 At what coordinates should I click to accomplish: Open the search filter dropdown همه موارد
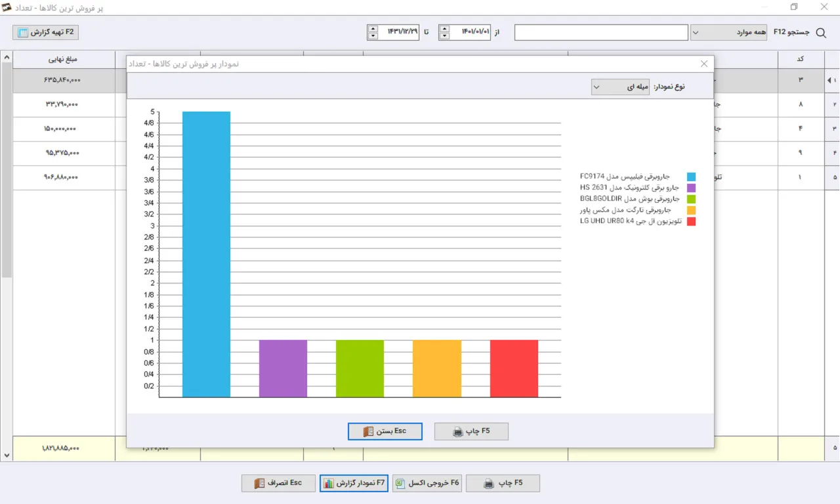pyautogui.click(x=728, y=32)
